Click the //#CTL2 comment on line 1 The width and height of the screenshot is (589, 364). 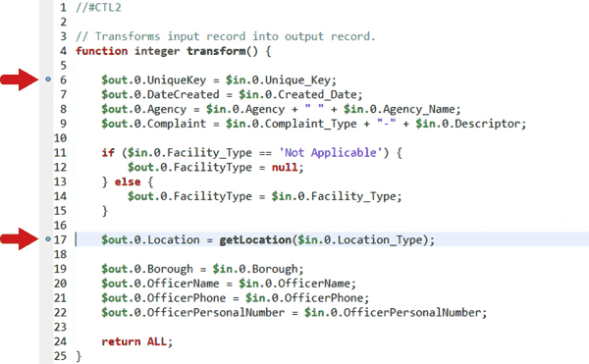pos(98,8)
